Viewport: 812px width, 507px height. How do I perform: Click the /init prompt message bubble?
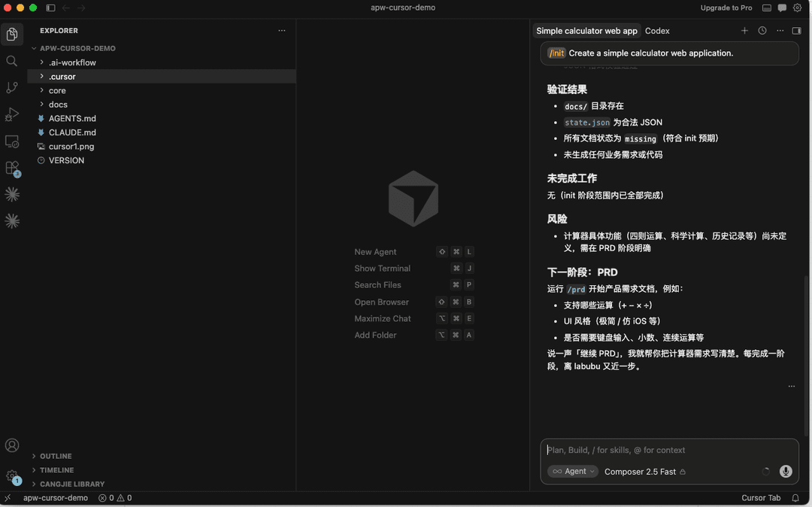[x=669, y=53]
